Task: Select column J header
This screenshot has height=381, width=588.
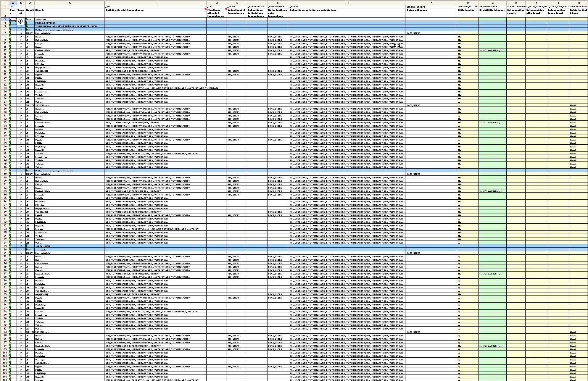Action: tap(217, 3)
